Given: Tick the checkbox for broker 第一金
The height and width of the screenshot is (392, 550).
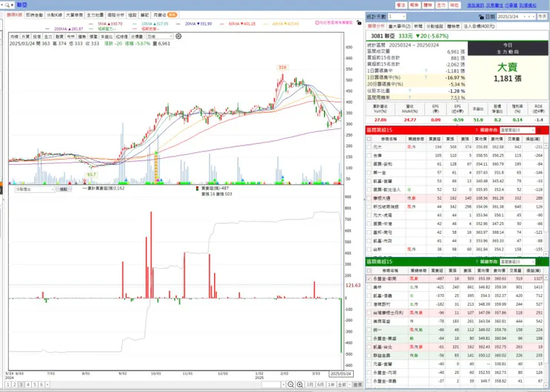Looking at the screenshot, I should (x=369, y=173).
